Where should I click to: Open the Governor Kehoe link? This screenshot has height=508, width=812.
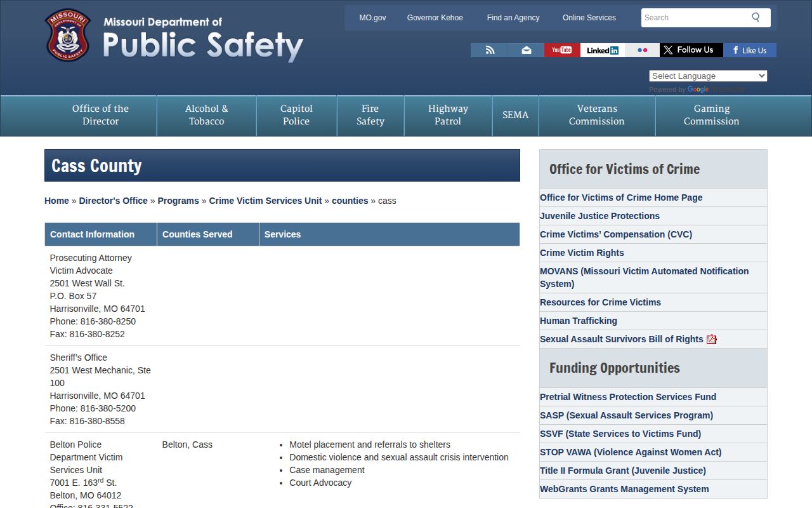(435, 18)
